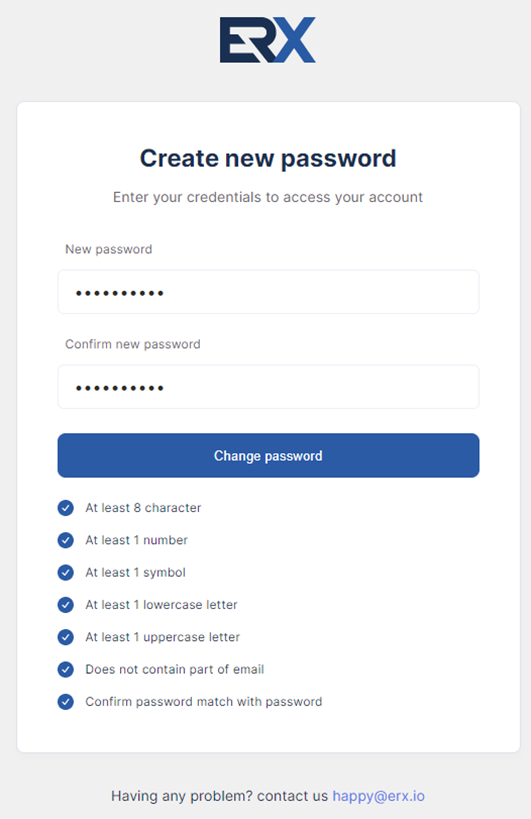Click the ERX logo at top

tap(267, 40)
